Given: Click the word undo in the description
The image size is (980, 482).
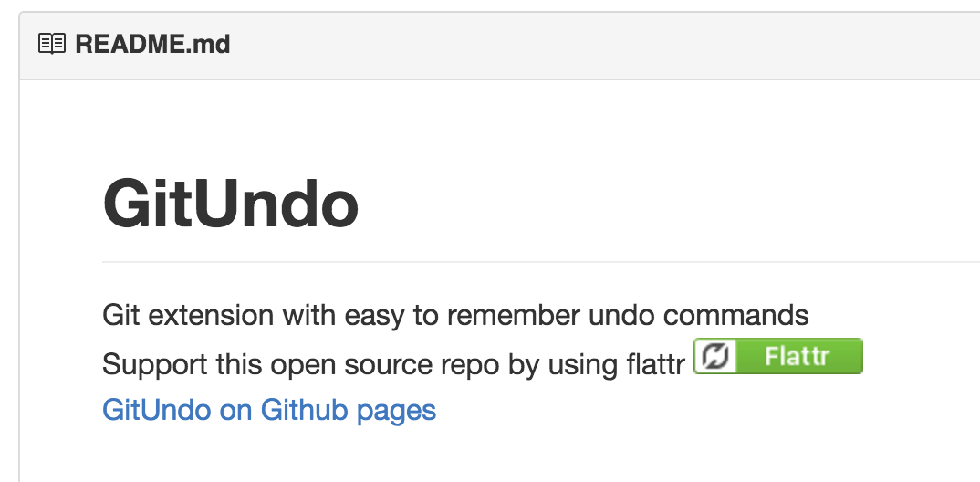Looking at the screenshot, I should 621,315.
